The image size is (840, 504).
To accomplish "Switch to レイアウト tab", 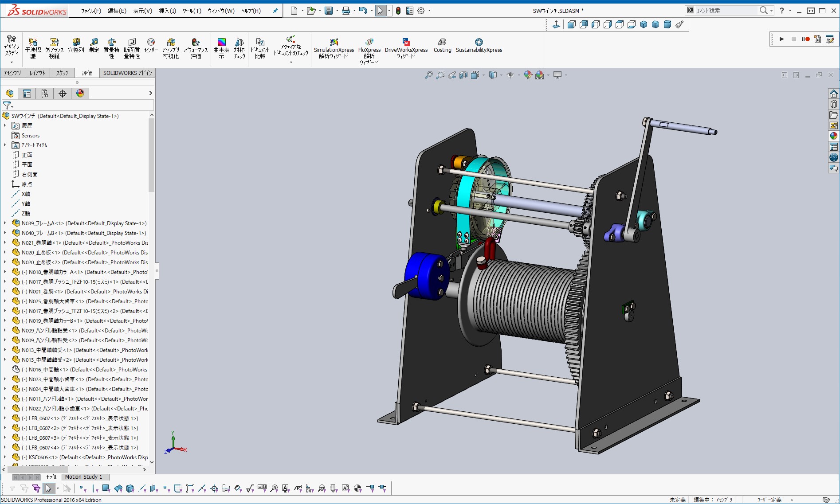I will (37, 73).
